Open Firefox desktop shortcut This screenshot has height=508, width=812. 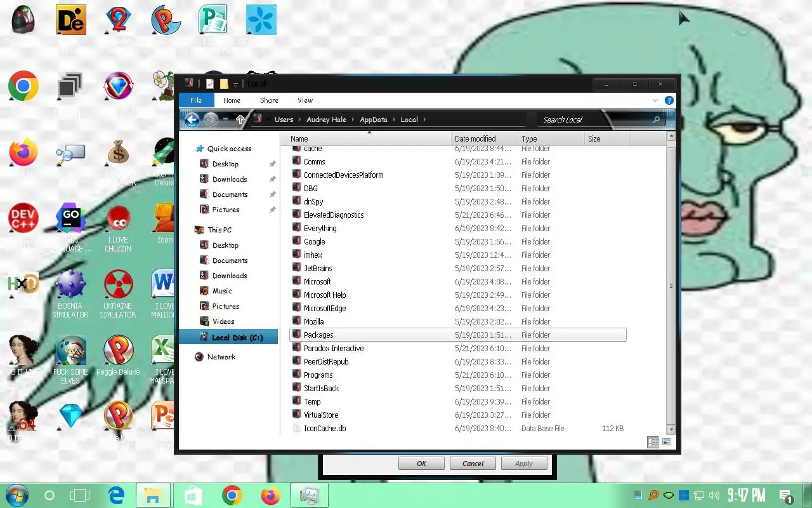point(23,152)
